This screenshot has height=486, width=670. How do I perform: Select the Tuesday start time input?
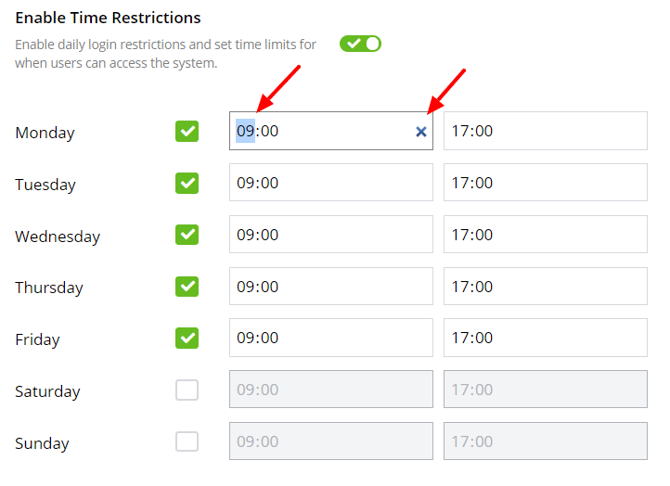[x=330, y=183]
